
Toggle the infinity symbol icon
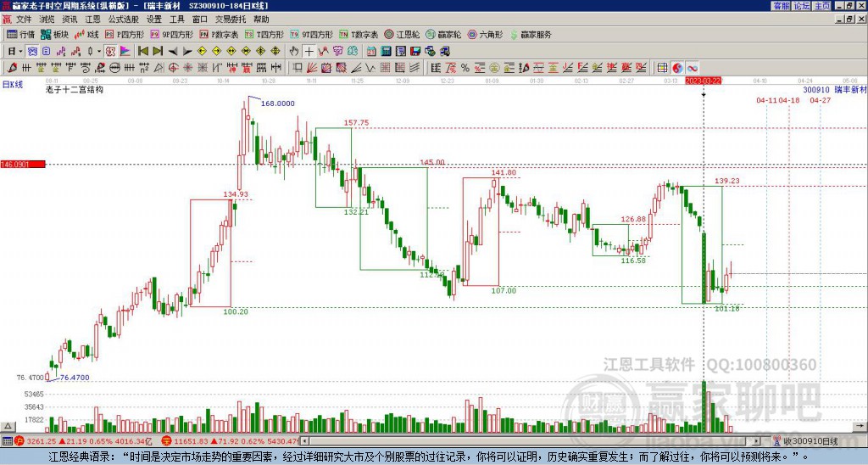point(693,68)
